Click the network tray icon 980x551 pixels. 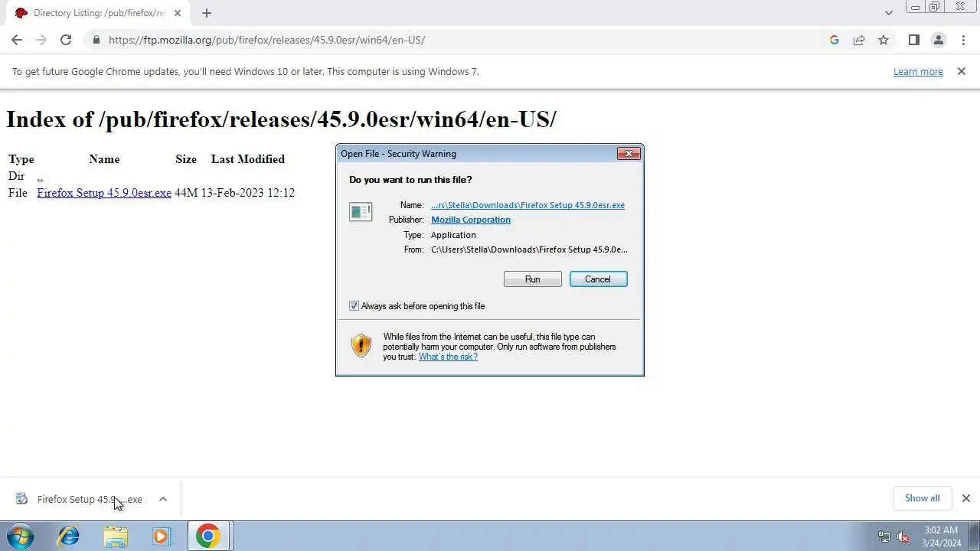point(884,536)
